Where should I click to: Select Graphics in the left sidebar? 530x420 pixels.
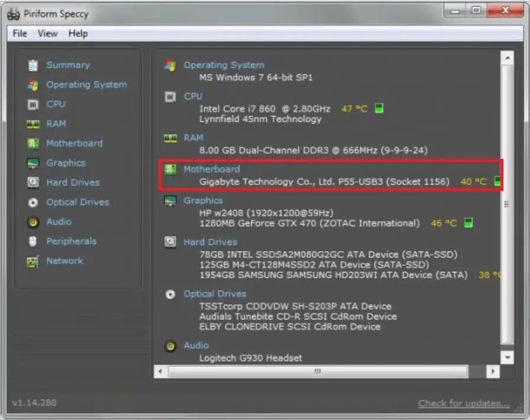point(66,163)
